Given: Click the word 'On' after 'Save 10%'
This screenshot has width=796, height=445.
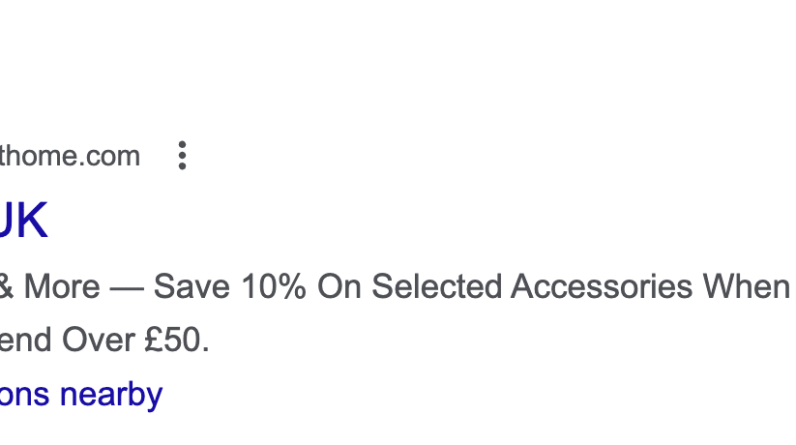Looking at the screenshot, I should [338, 288].
